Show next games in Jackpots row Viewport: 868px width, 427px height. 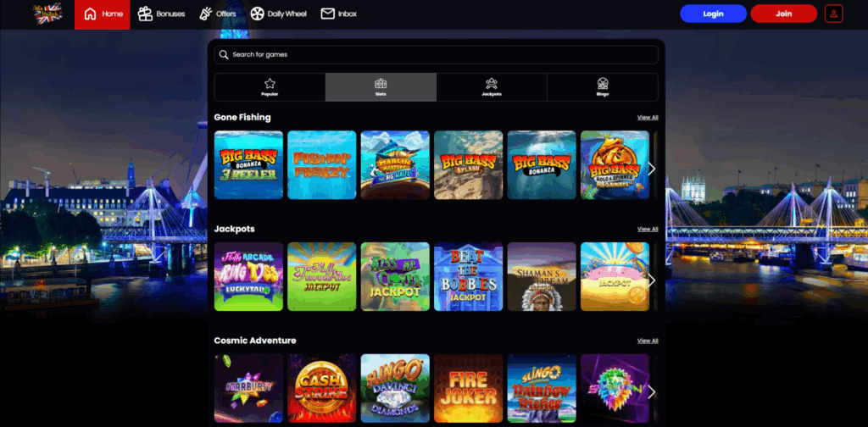(x=652, y=280)
